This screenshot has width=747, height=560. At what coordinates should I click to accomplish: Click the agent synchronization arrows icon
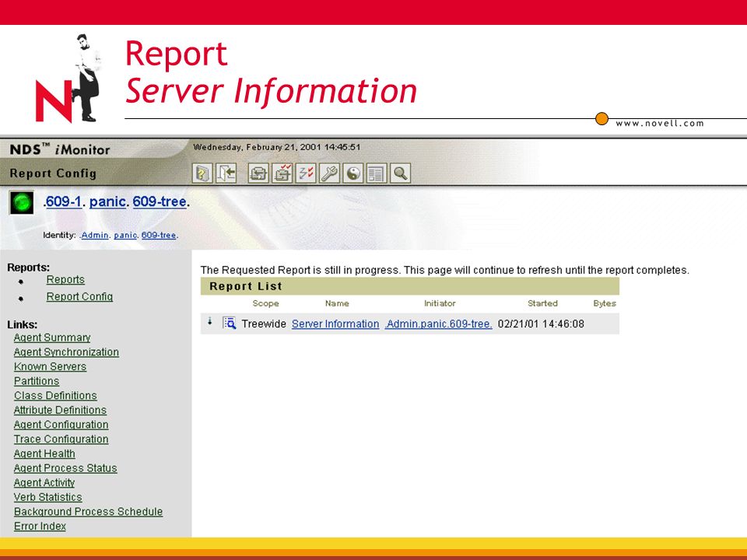click(x=258, y=173)
